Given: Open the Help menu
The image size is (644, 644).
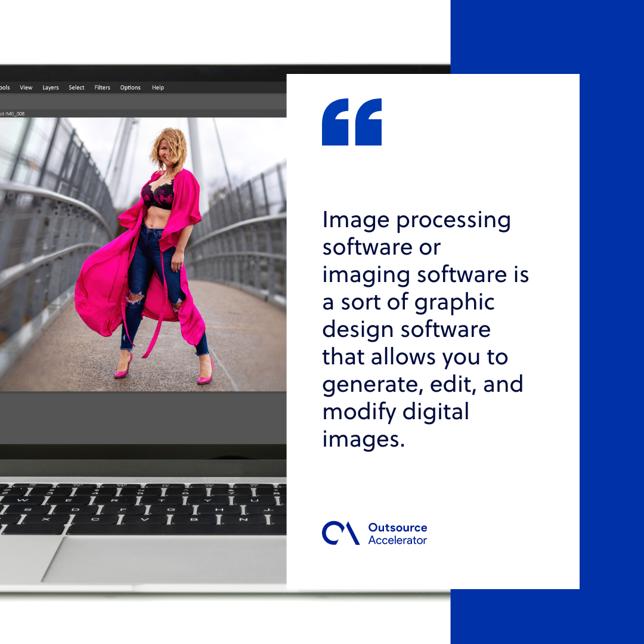Looking at the screenshot, I should coord(157,87).
